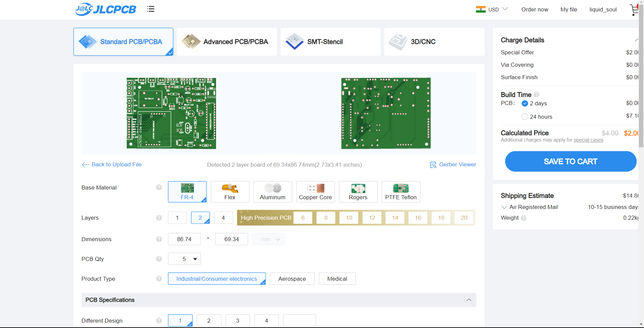This screenshot has height=328, width=644.
Task: Select Different Design option 3
Action: (x=238, y=321)
